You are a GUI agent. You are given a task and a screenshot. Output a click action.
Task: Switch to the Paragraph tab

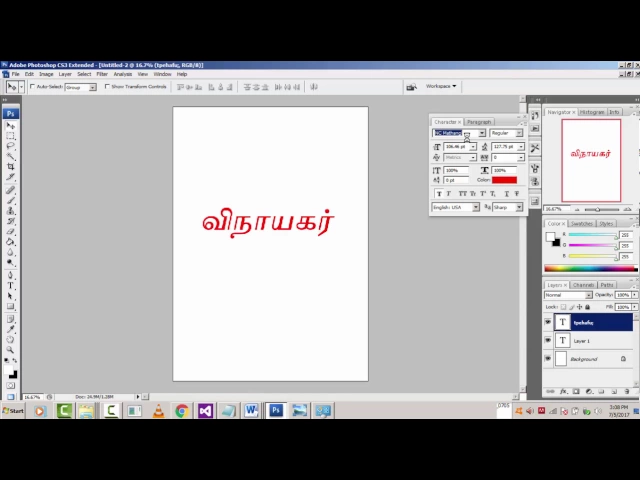(479, 122)
